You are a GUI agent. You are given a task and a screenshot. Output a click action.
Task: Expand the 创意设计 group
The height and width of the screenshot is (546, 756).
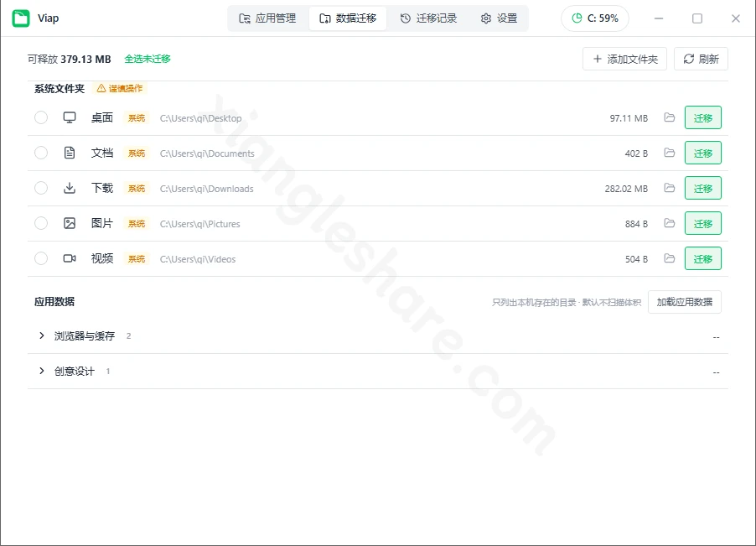(x=41, y=371)
